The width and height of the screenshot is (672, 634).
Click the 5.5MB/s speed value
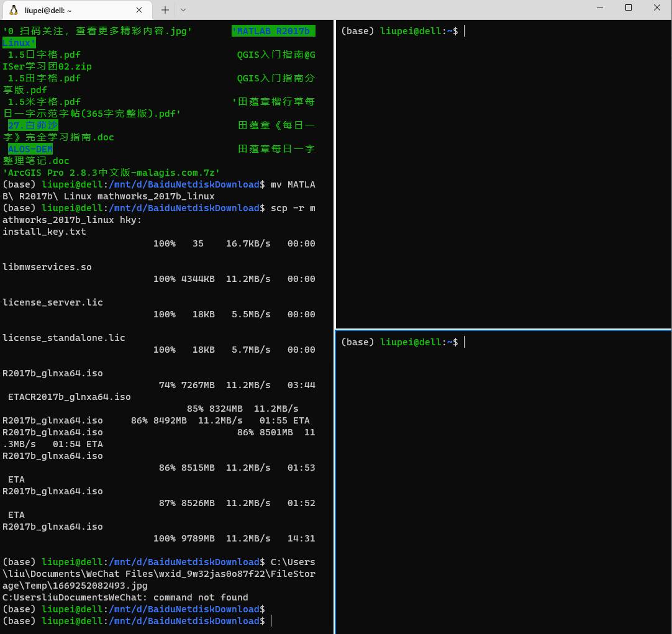[x=251, y=314]
